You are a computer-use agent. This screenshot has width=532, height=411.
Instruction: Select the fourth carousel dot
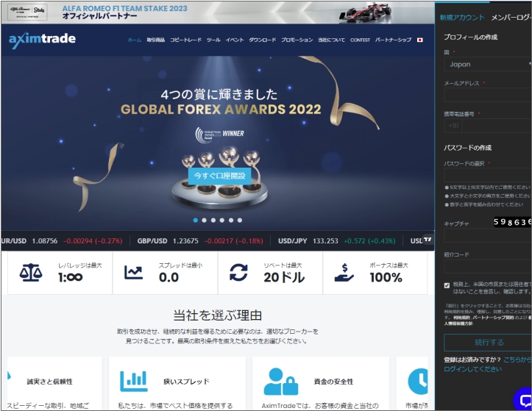coord(222,220)
